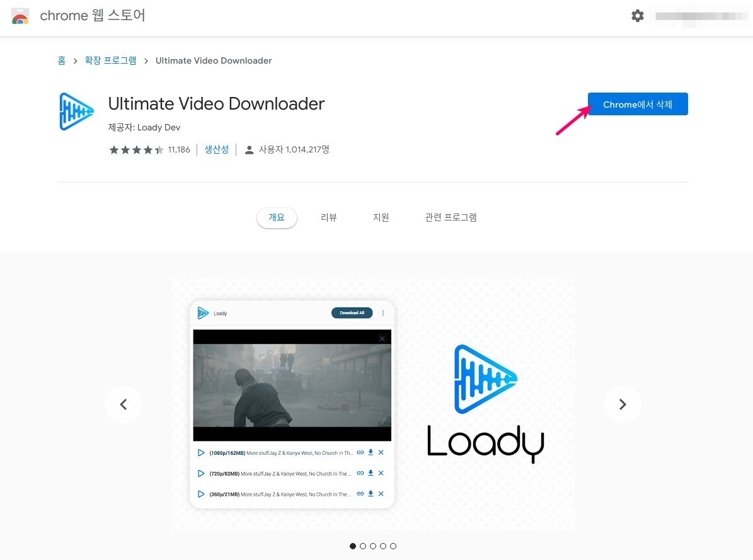Select the fourth carousel dot
The height and width of the screenshot is (560, 753).
[383, 546]
